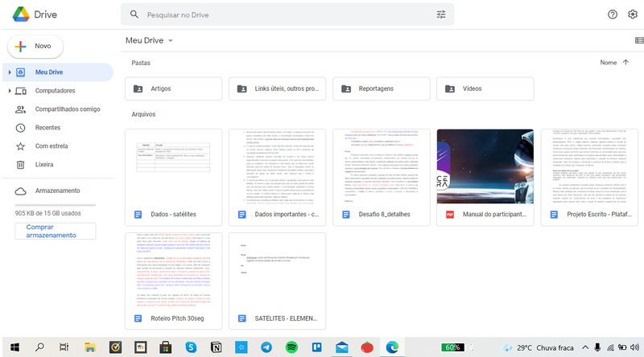This screenshot has height=357, width=644.
Task: Select Manual do participante PDF thumbnail
Action: 485,166
